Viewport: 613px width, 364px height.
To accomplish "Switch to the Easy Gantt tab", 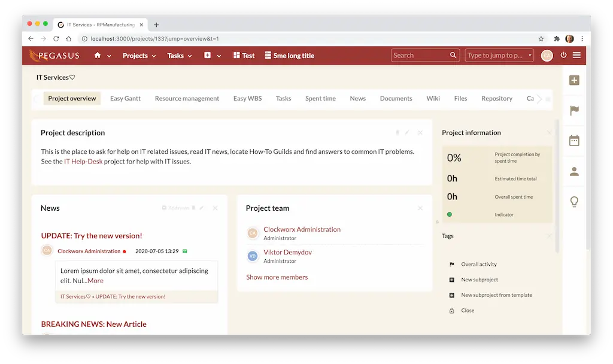I will click(x=125, y=98).
